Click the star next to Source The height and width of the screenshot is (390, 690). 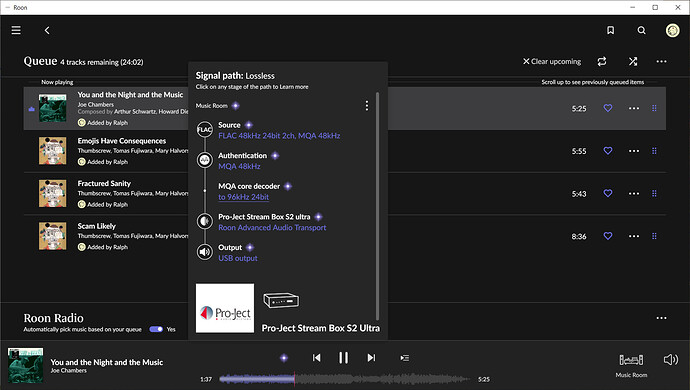tap(249, 125)
